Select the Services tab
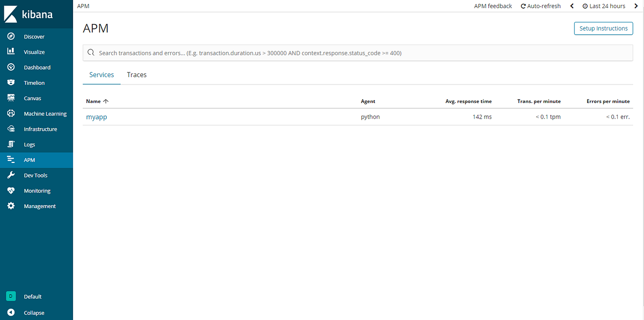 pyautogui.click(x=101, y=75)
